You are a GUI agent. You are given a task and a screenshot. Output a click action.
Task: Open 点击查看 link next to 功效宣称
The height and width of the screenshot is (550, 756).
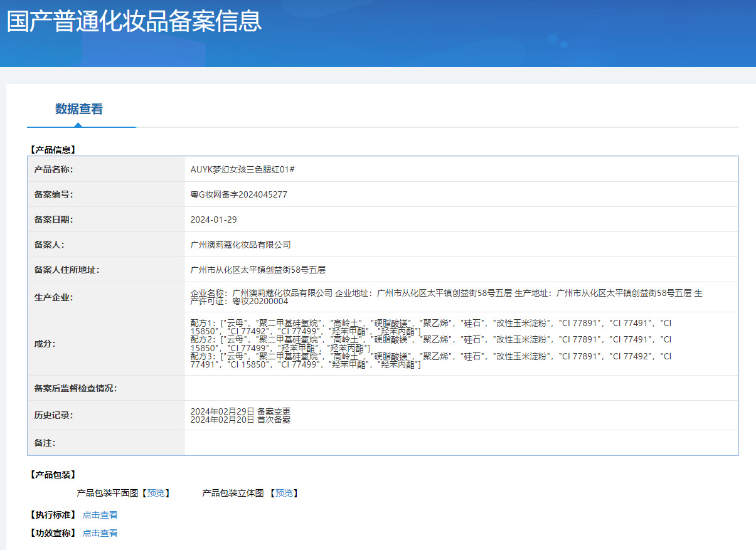(100, 533)
